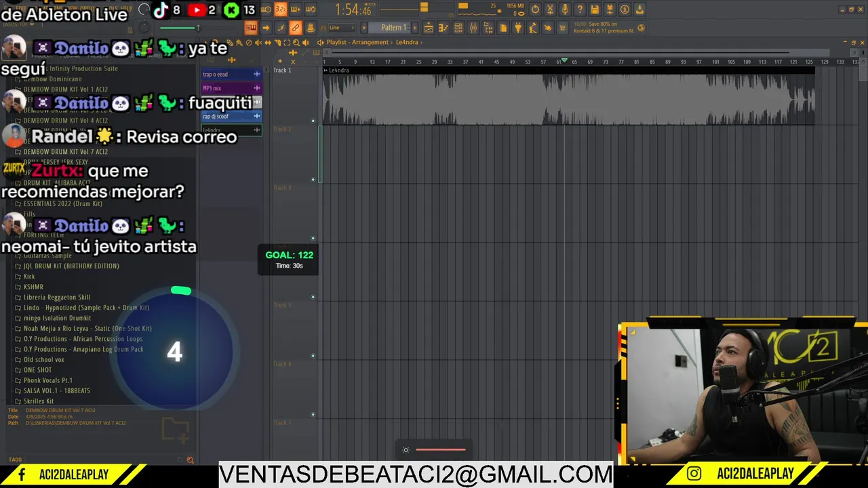
Task: Toggle mute dot for Track 2
Action: (x=313, y=180)
